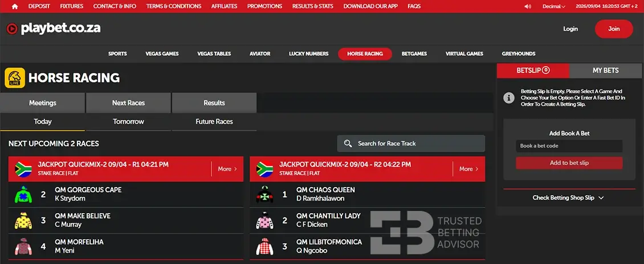Click the search magnifier icon
The width and height of the screenshot is (644, 264).
click(x=348, y=144)
